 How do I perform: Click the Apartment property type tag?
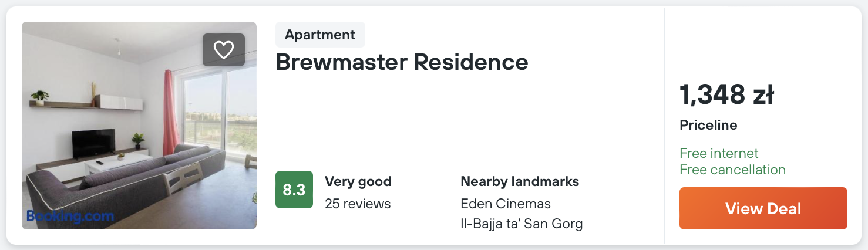click(320, 35)
